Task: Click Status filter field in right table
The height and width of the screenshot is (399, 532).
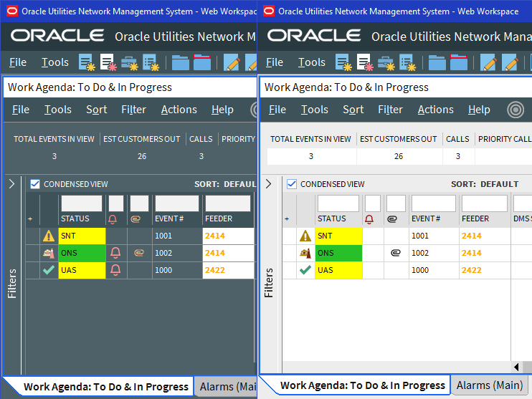Action: pyautogui.click(x=338, y=203)
